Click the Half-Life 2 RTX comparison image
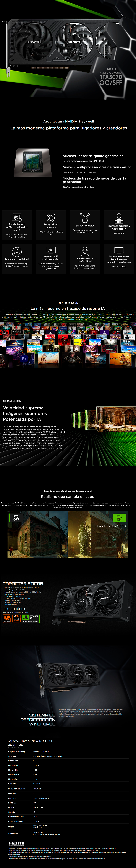Viewport: 136px width, 868px height. tap(68, 534)
